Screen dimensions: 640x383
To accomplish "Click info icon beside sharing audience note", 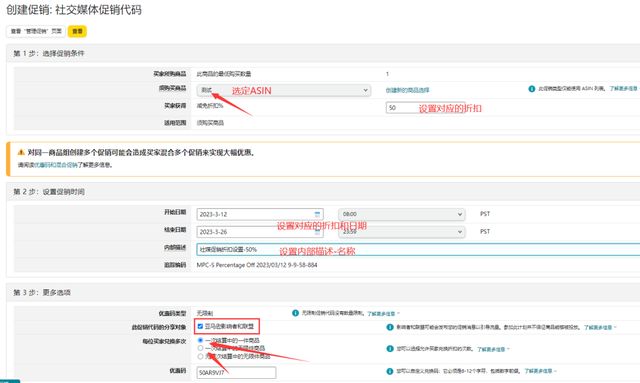I will (x=390, y=327).
